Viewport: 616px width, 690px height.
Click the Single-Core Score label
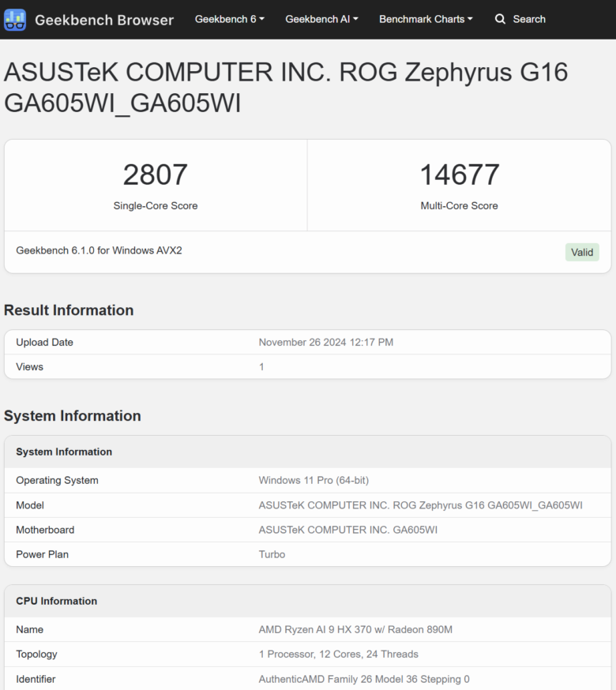156,206
